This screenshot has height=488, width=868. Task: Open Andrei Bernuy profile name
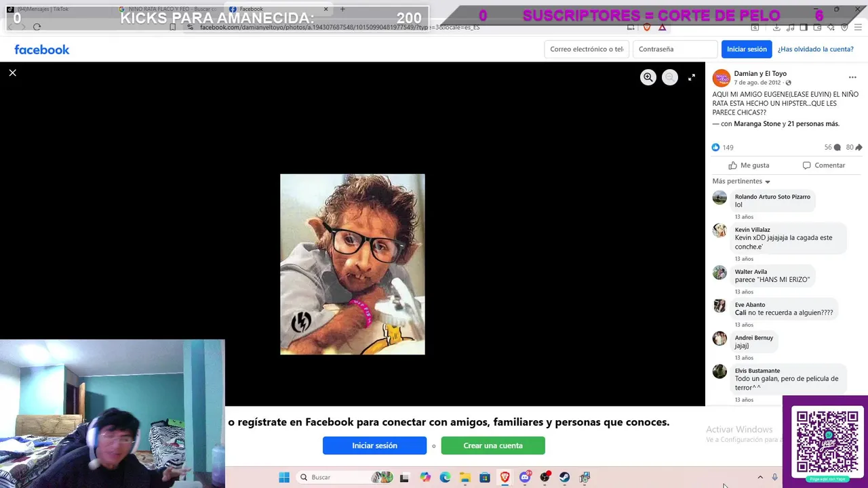coord(754,338)
